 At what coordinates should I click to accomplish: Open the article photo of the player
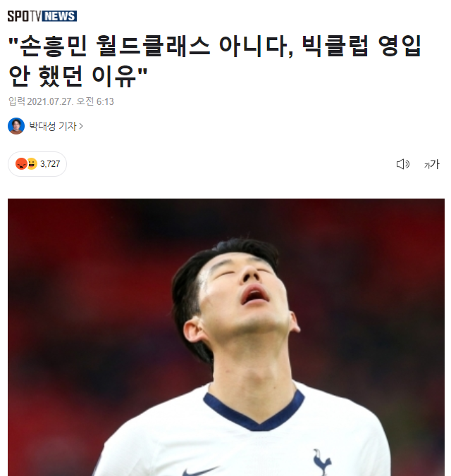[226, 337]
